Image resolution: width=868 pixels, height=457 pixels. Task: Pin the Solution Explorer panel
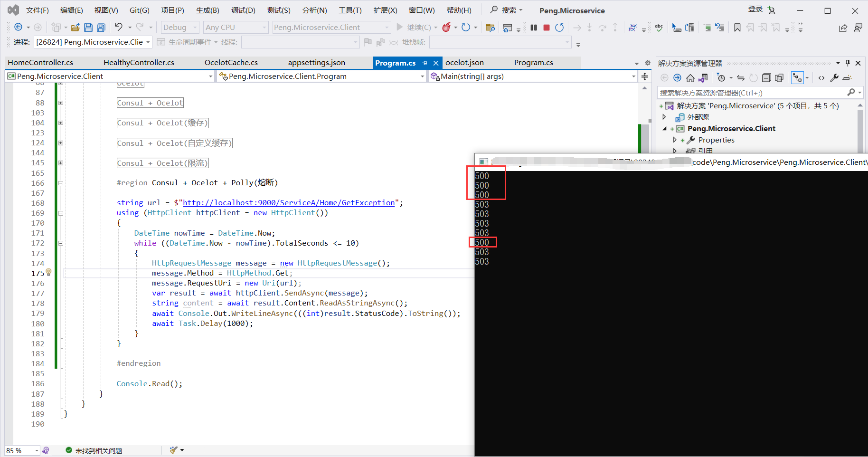[x=848, y=63]
